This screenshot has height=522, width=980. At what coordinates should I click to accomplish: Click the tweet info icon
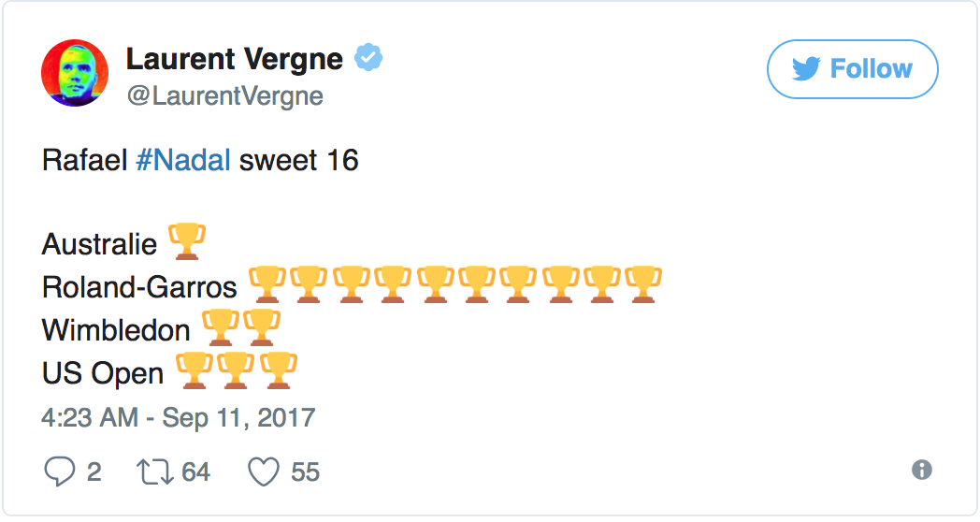[x=922, y=470]
